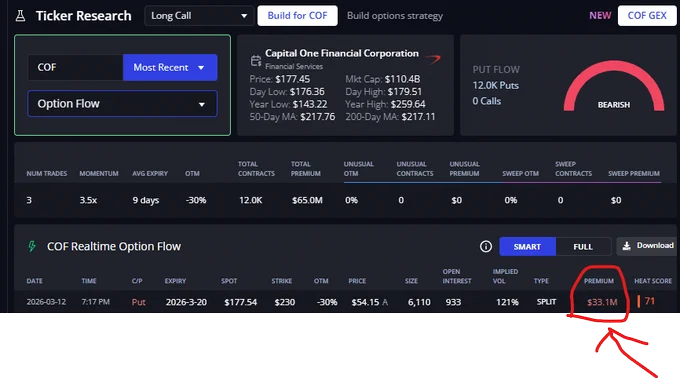
Task: Sort by the EXPIRY column header
Action: tap(175, 281)
